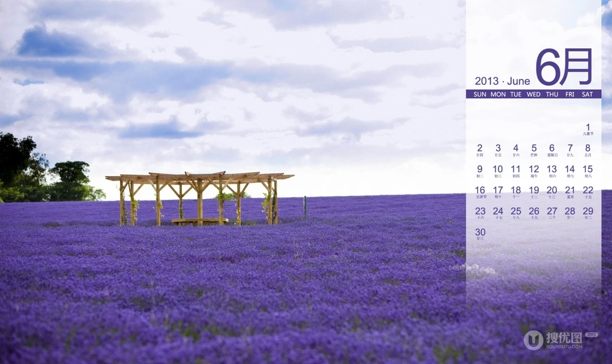
Task: Pick June 24 on the calendar
Action: coord(498,213)
